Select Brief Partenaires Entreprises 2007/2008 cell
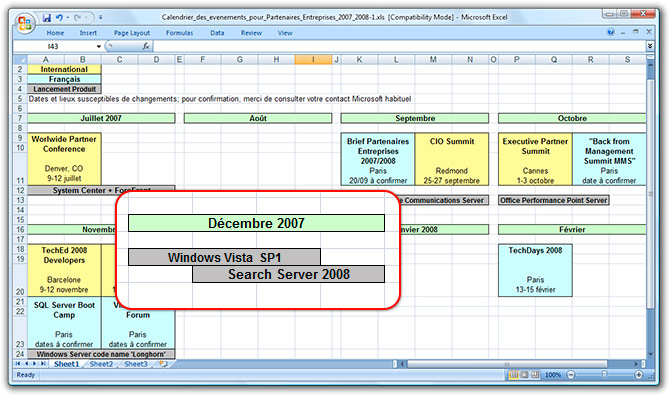The image size is (670, 396). 378,158
